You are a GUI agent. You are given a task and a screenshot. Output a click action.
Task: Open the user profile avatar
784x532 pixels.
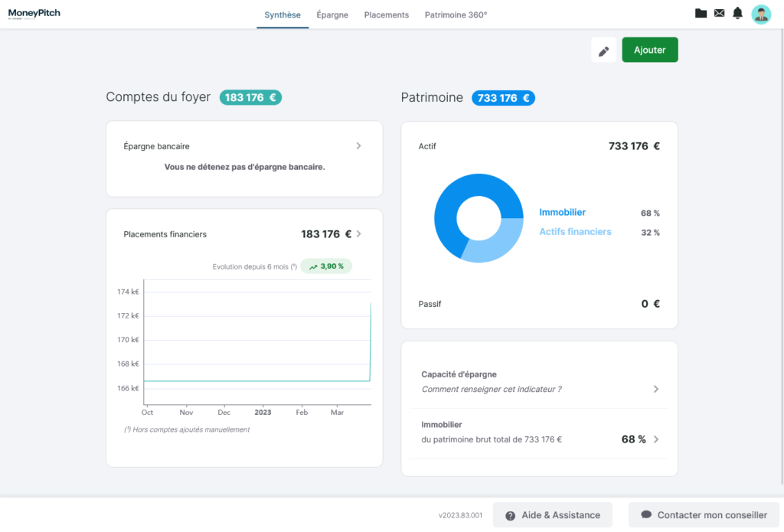(x=760, y=14)
